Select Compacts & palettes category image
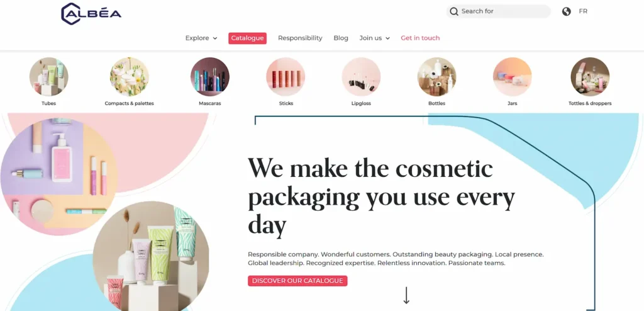Viewport: 644px width, 311px height. coord(130,77)
